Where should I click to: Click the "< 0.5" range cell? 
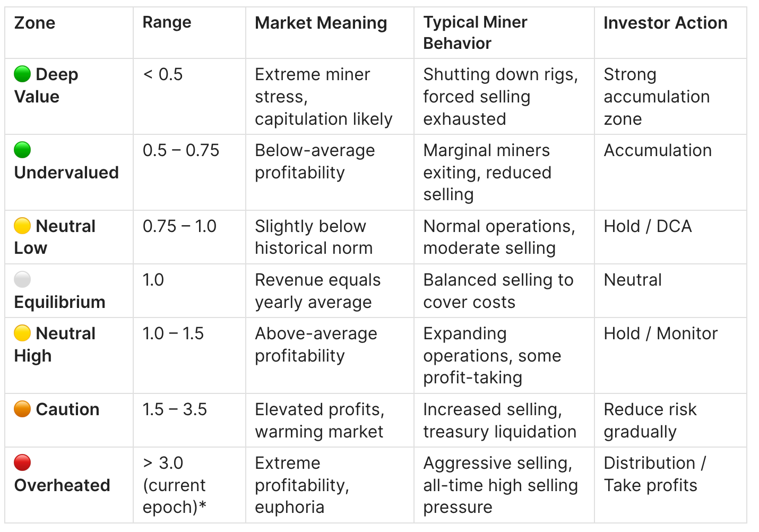tap(163, 74)
